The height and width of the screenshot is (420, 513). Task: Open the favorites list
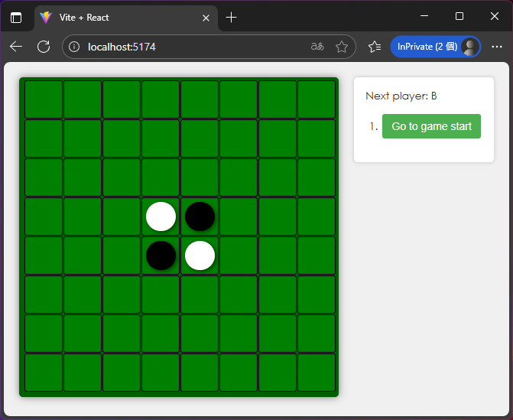(x=374, y=47)
